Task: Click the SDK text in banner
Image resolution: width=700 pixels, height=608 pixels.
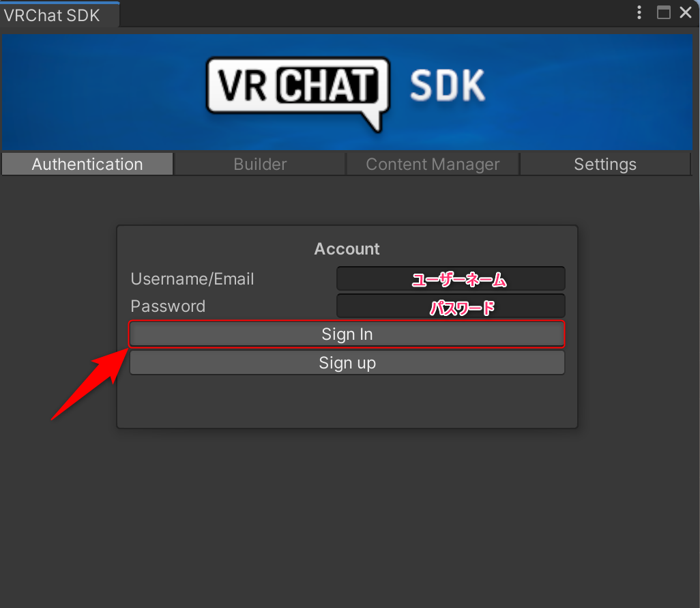Action: click(x=448, y=85)
